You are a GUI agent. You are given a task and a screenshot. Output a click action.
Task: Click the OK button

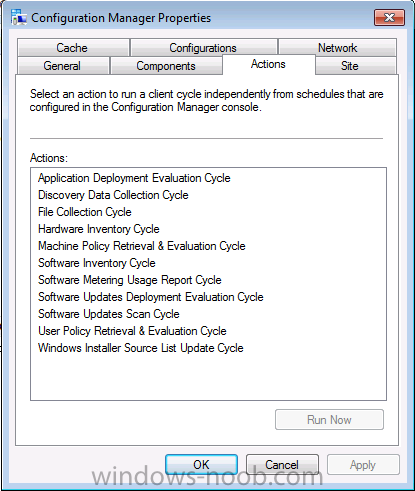[x=201, y=464]
